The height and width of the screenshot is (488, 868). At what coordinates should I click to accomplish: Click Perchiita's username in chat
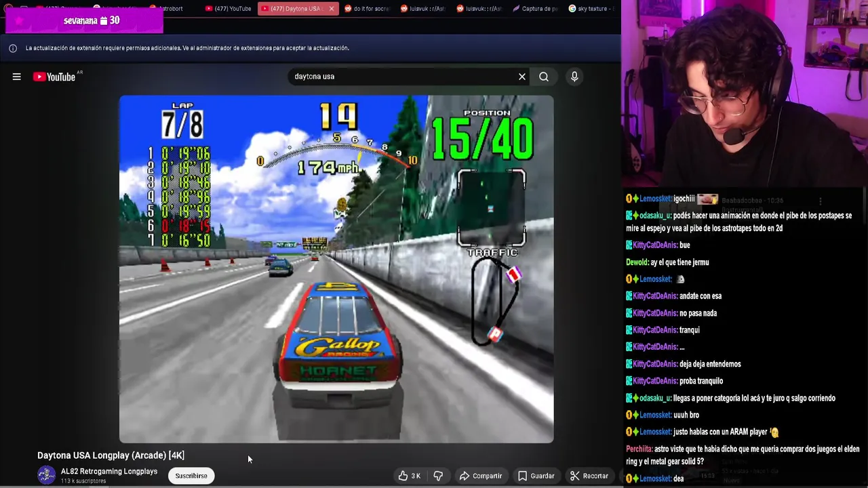point(639,449)
